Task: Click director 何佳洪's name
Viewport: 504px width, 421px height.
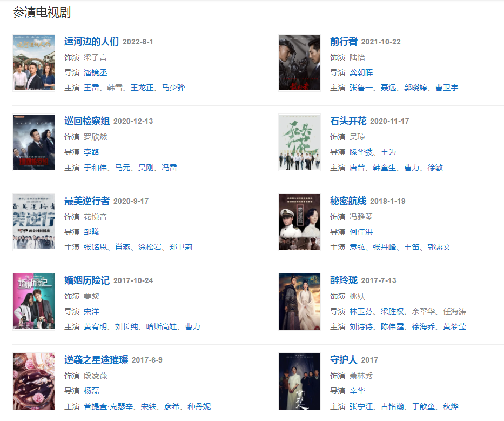Action: click(x=361, y=232)
